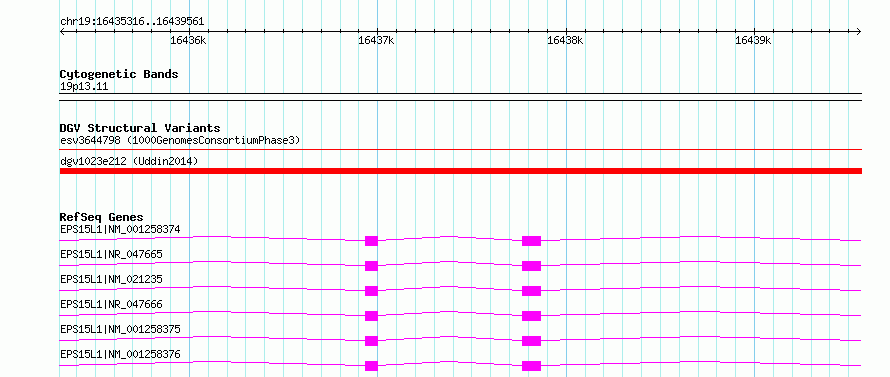Click the 16437k ruler tick label

coord(376,40)
